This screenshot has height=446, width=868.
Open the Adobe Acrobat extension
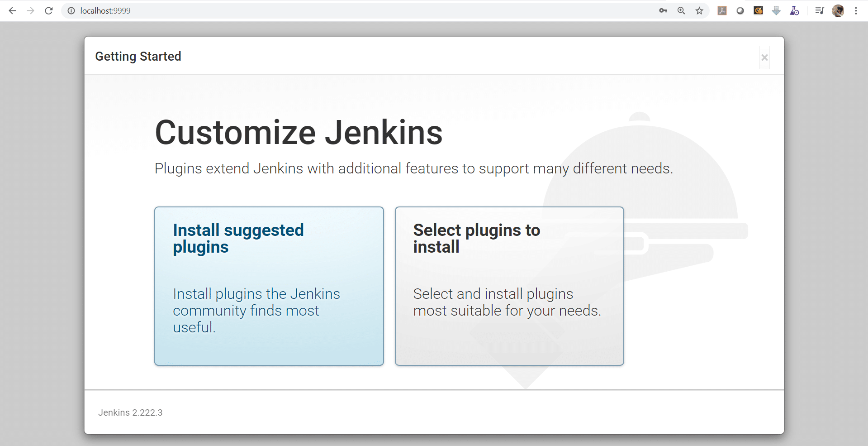pyautogui.click(x=722, y=11)
